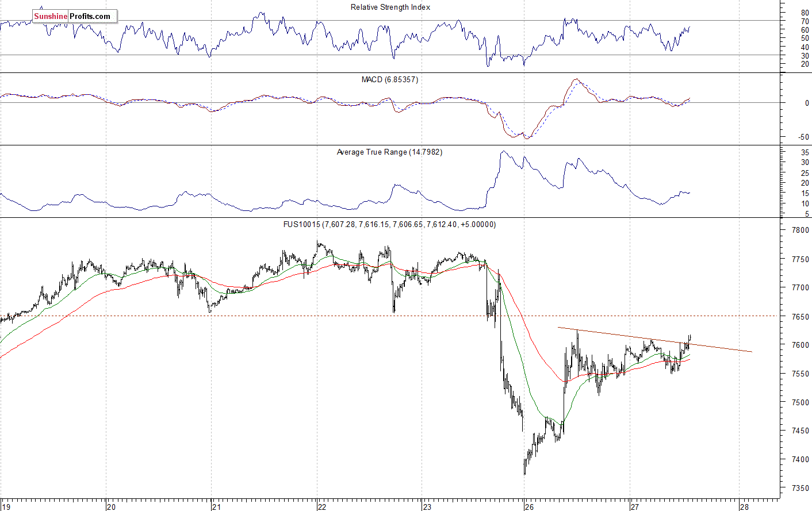The width and height of the screenshot is (812, 511).
Task: Click date label 21 on time axis
Action: 216,507
